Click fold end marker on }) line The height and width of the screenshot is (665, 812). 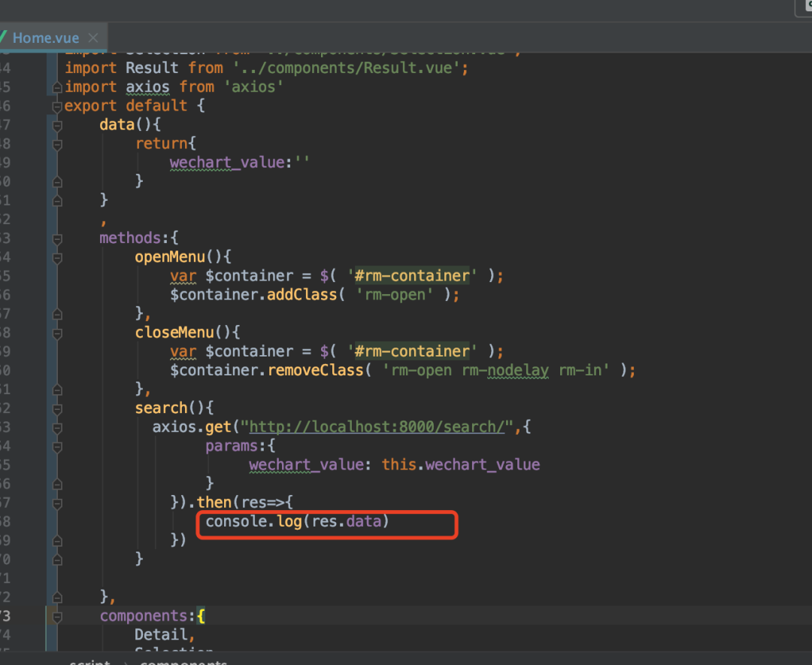pos(57,541)
